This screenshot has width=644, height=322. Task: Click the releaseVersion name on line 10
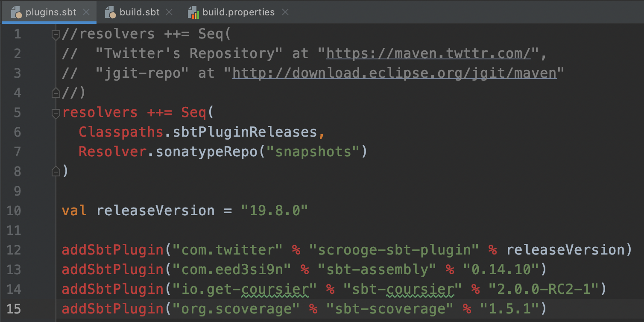tap(155, 211)
